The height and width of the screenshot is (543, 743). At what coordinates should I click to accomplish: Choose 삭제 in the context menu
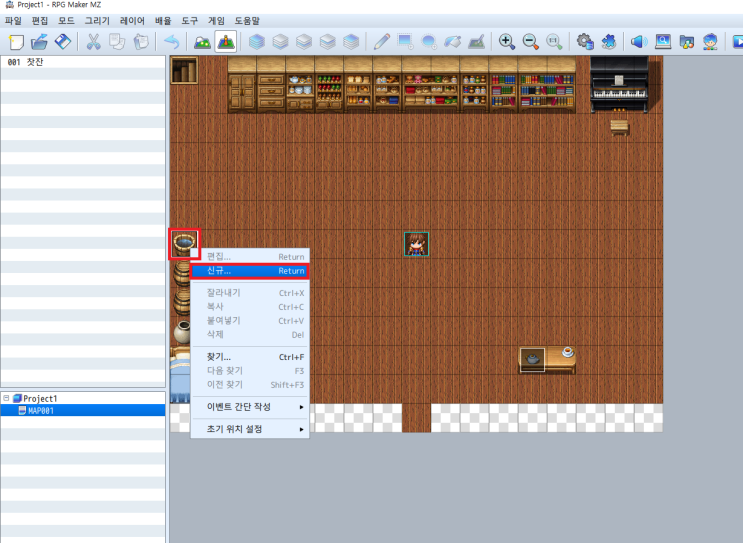click(250, 335)
